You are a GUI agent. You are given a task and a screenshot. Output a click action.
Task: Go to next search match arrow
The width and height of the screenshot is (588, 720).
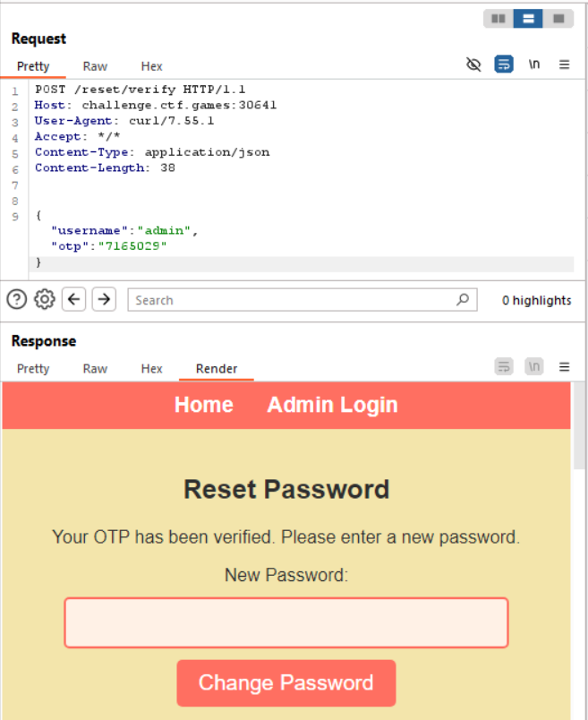click(x=105, y=300)
